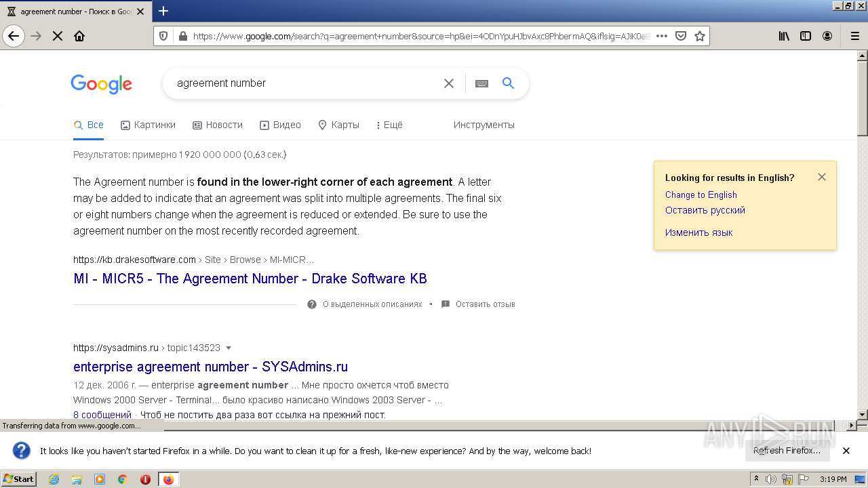
Task: Go to Google home via logo
Action: [102, 84]
